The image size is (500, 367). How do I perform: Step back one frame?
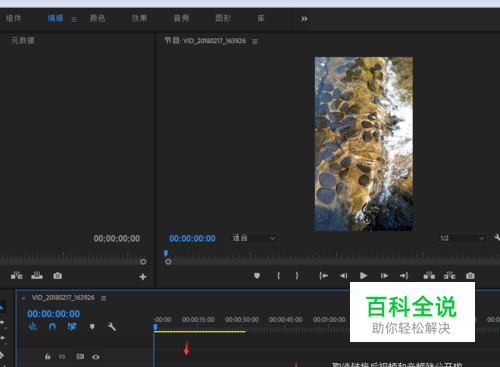[x=343, y=276]
